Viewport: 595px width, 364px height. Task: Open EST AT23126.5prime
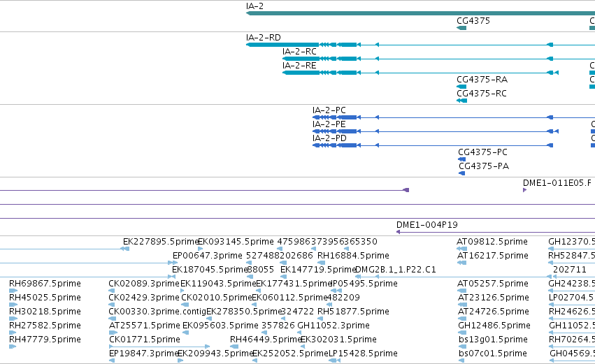pyautogui.click(x=494, y=298)
